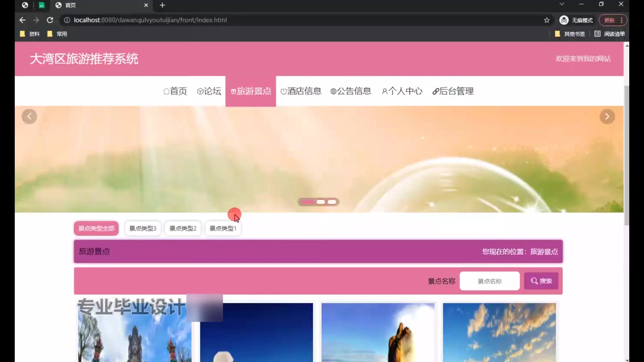Open the 常用 bookmarks folder
644x362 pixels.
point(57,34)
